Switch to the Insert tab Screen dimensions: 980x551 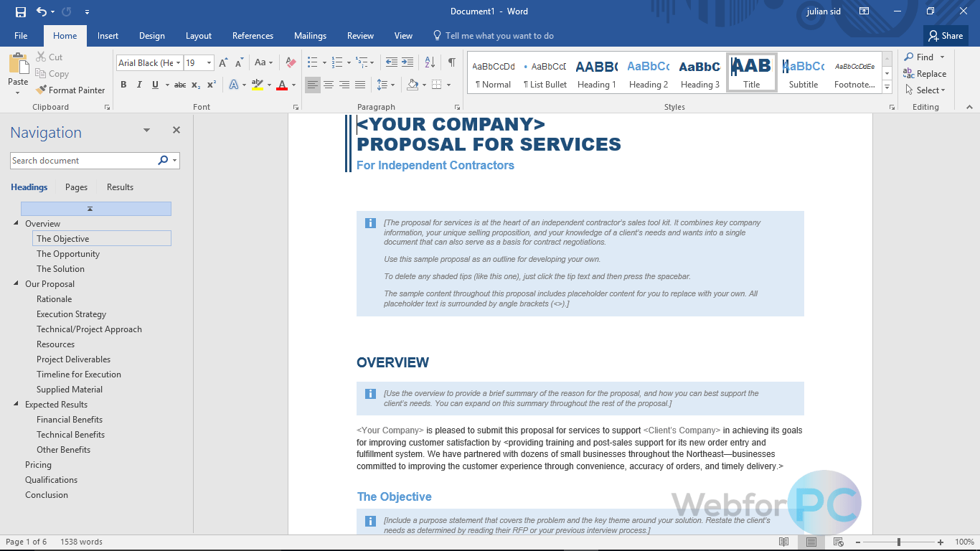click(x=108, y=36)
